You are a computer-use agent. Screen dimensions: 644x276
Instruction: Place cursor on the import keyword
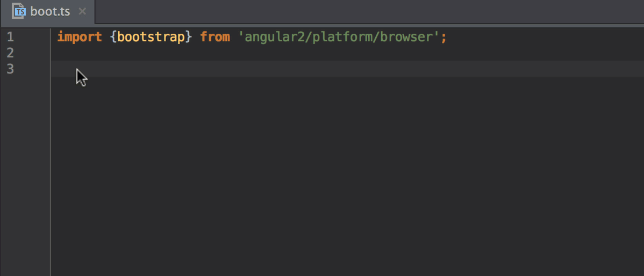(x=80, y=38)
